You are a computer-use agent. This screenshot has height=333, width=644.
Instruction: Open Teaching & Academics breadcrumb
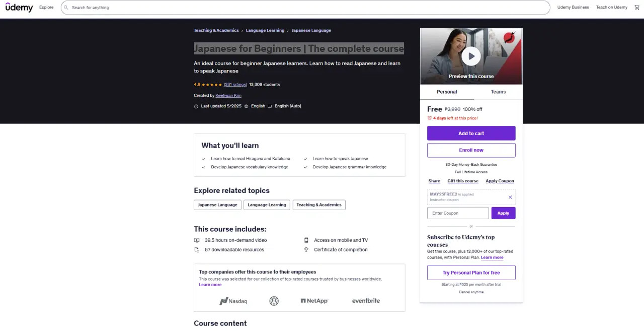(216, 30)
